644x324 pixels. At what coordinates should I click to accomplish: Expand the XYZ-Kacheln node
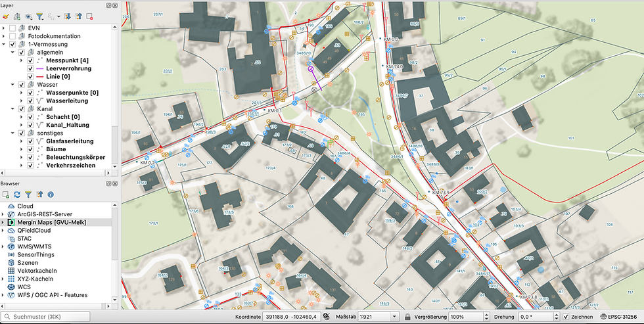tap(3, 279)
